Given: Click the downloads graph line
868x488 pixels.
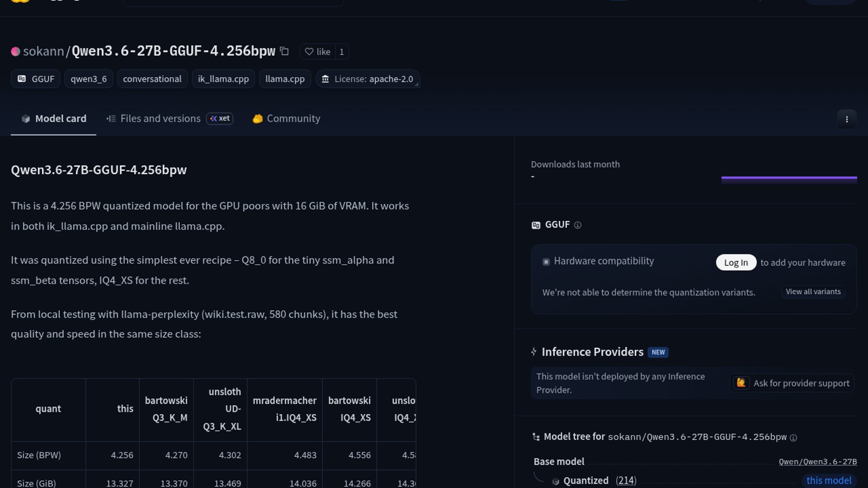Looking at the screenshot, I should tap(789, 178).
